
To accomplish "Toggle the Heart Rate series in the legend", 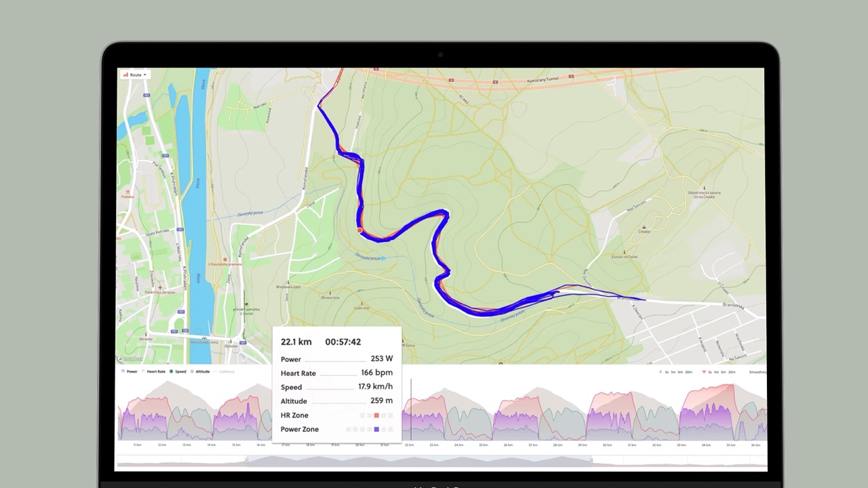I will (x=153, y=371).
